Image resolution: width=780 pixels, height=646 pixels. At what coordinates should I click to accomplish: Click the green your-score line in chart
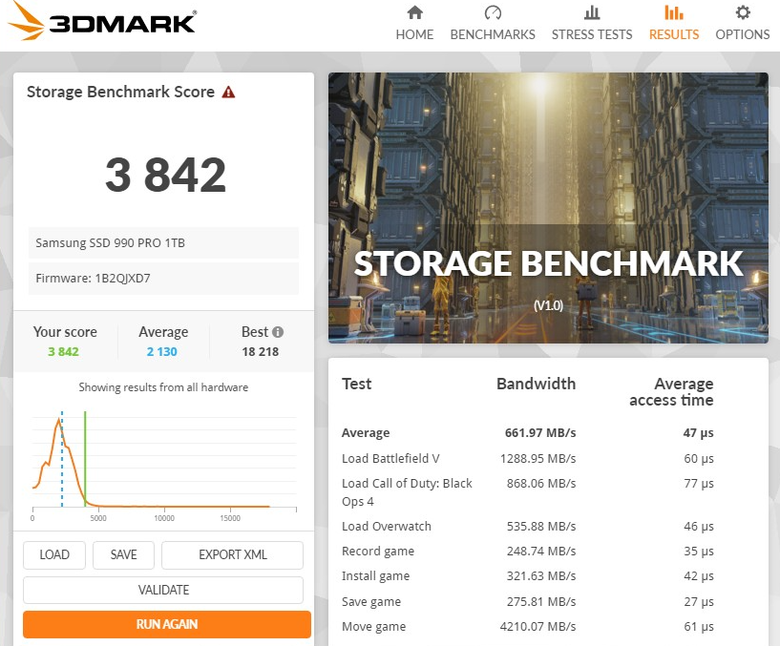tap(85, 459)
